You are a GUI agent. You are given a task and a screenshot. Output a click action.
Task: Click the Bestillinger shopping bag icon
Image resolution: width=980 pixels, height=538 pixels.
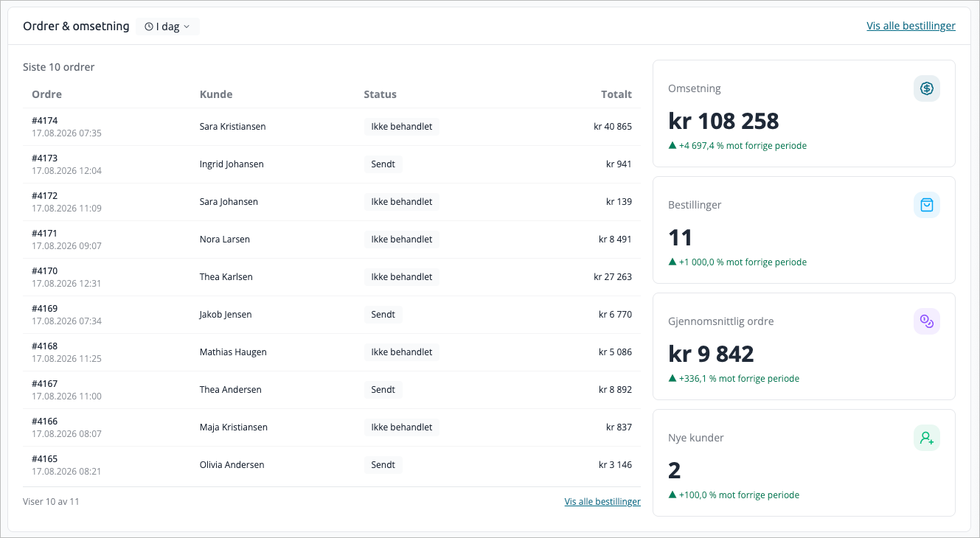click(927, 205)
